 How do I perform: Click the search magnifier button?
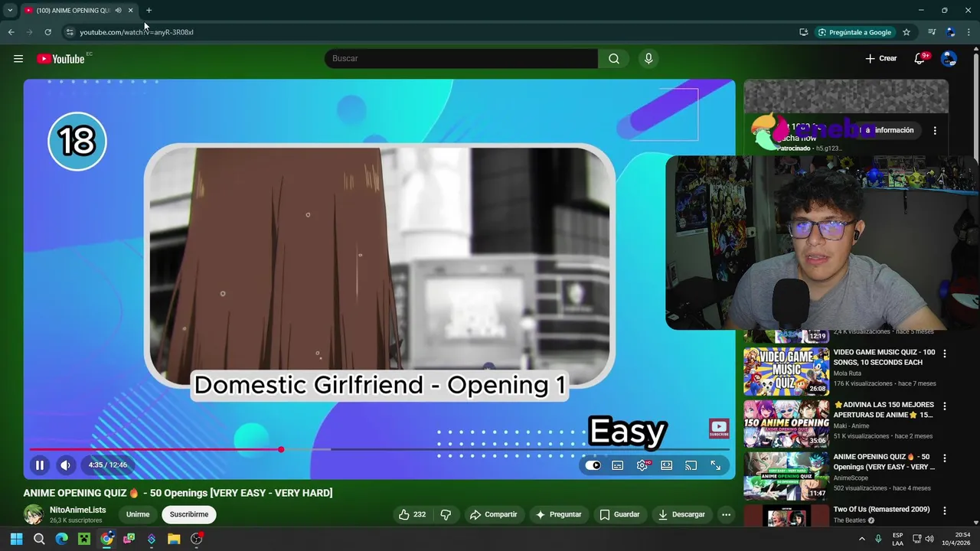(614, 59)
